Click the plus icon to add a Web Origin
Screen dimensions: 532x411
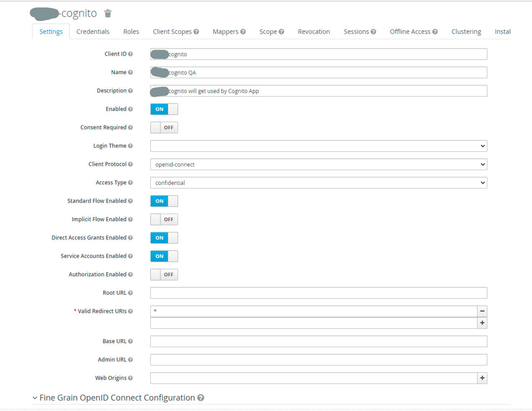click(483, 378)
